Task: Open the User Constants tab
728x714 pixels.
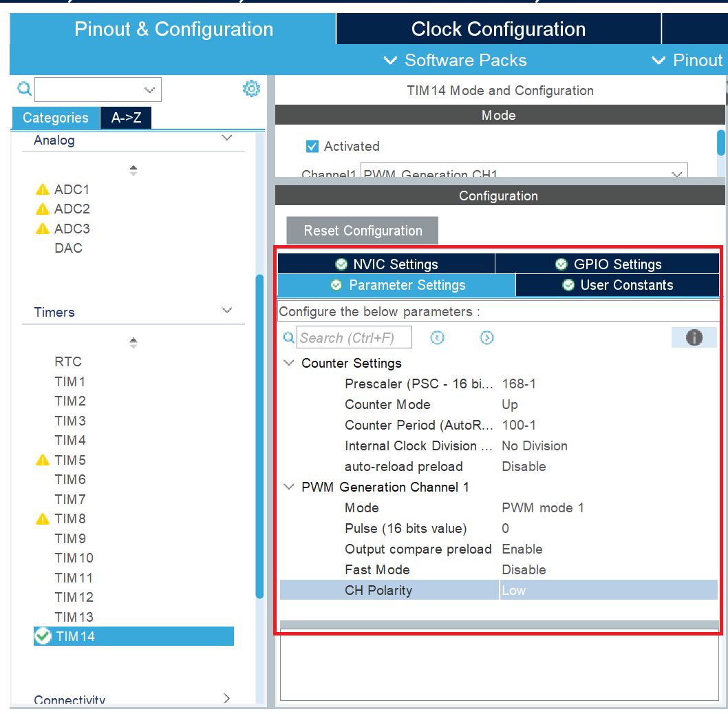Action: coord(617,285)
